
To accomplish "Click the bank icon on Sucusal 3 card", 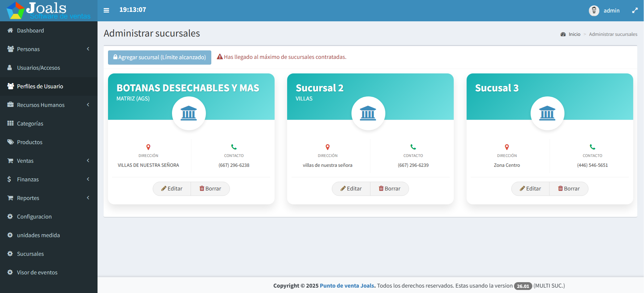I will pos(547,113).
